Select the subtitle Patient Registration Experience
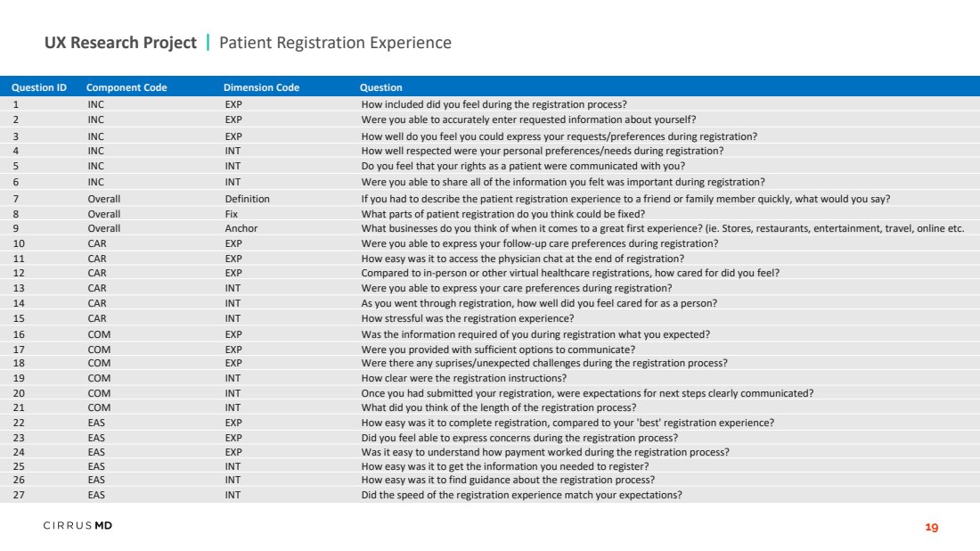The image size is (980, 551). pyautogui.click(x=335, y=43)
